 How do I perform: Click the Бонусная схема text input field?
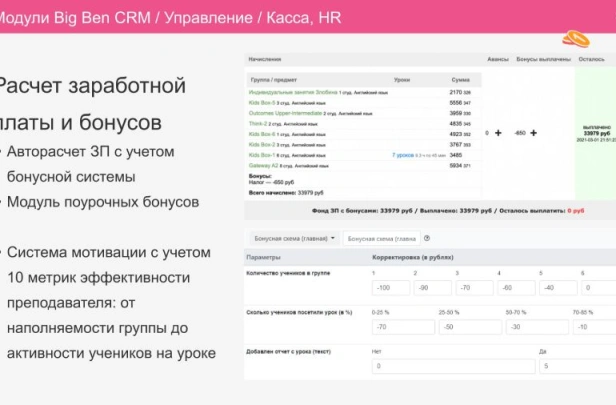coord(381,238)
